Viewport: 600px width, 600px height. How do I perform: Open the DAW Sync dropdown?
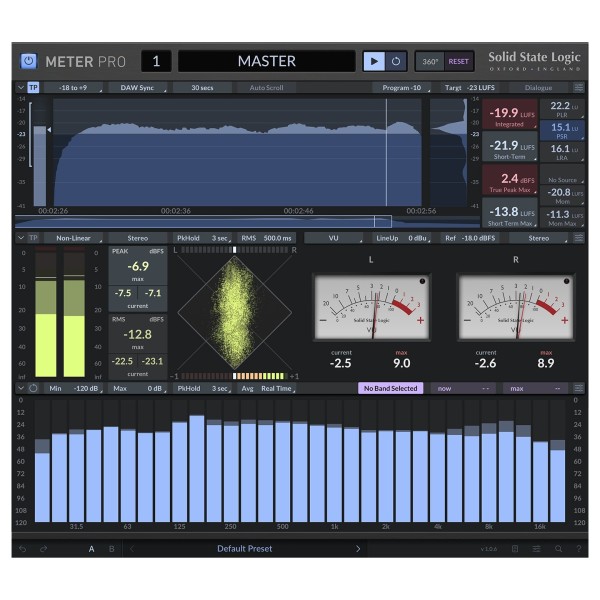(x=138, y=88)
